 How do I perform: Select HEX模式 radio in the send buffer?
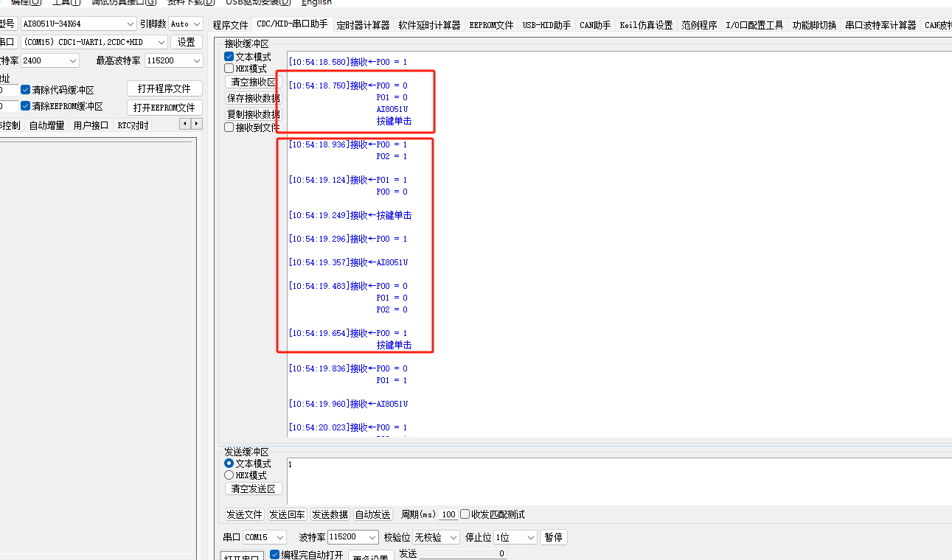(x=229, y=475)
